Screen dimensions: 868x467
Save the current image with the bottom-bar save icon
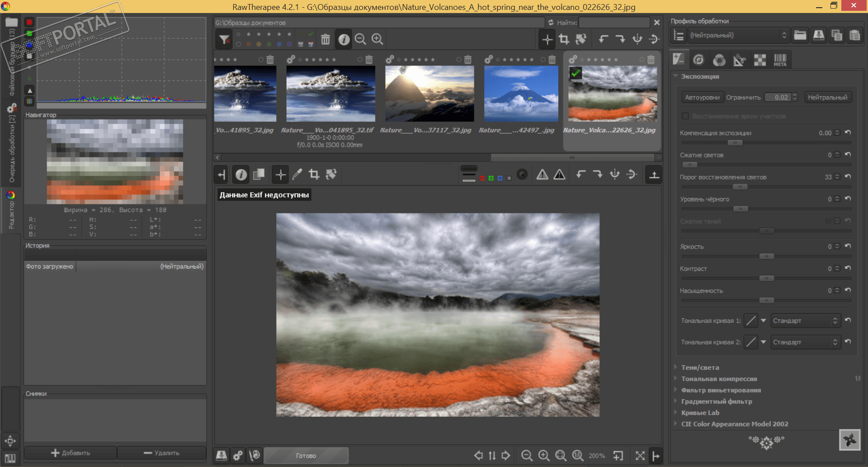click(222, 455)
